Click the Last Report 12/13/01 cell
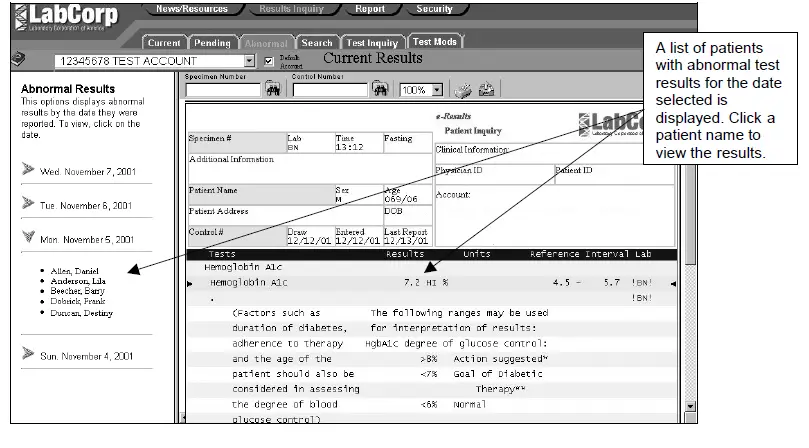Screen dimensions: 809x448 (407, 236)
